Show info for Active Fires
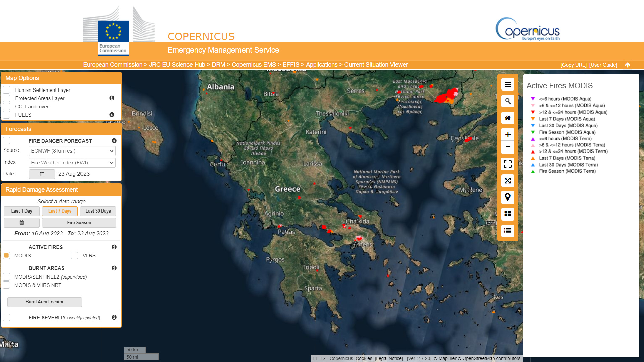This screenshot has height=362, width=644. coord(114,247)
